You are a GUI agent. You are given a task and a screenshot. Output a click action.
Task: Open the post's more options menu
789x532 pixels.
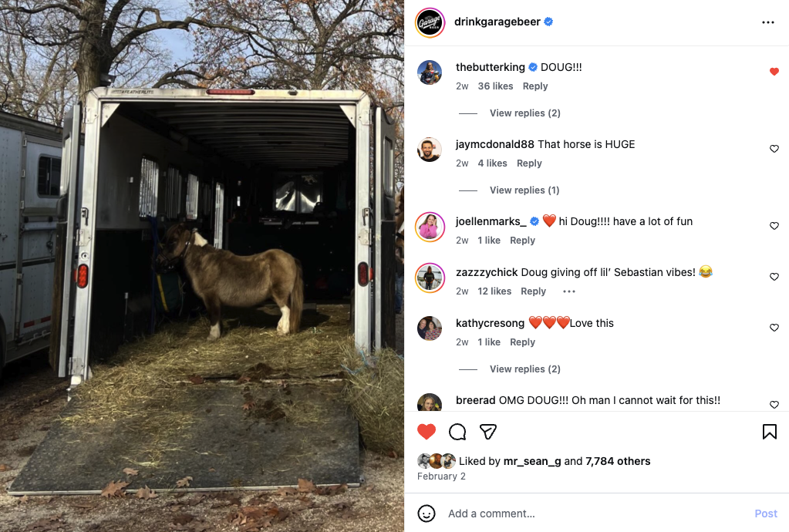point(767,22)
